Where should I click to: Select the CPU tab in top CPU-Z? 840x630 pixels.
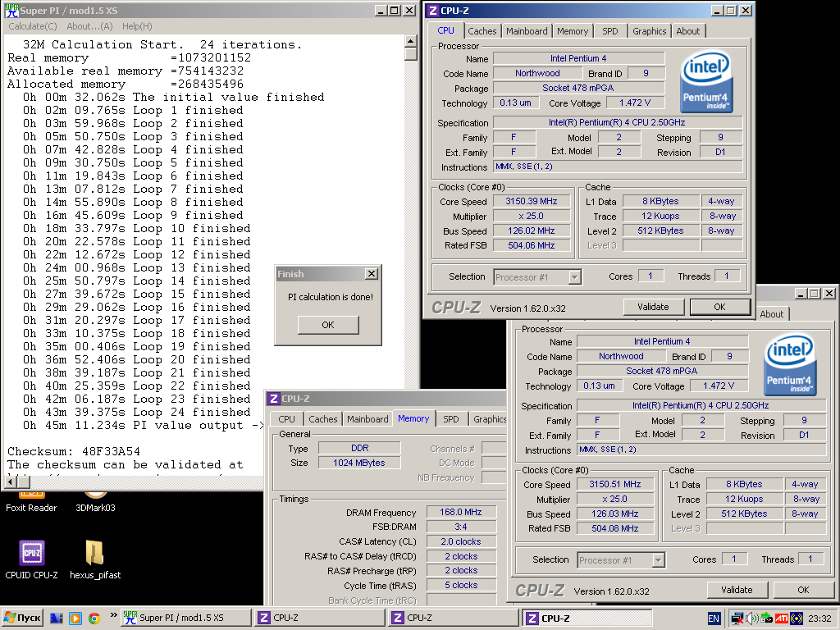coord(445,30)
